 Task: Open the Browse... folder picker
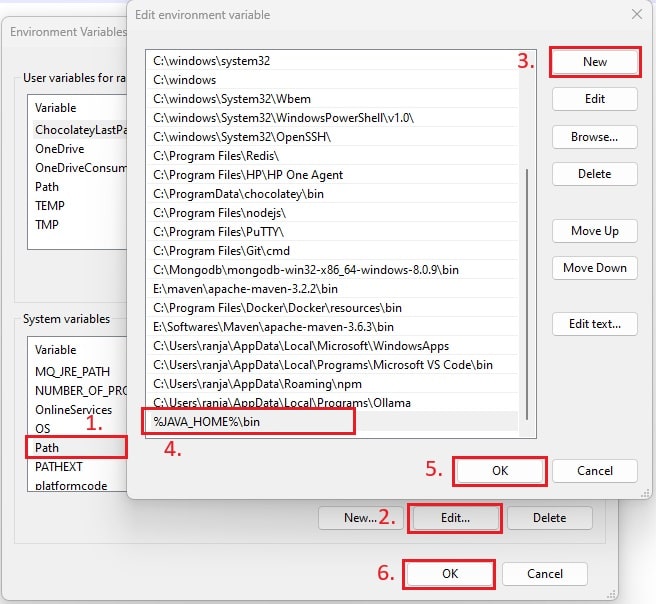tap(594, 137)
